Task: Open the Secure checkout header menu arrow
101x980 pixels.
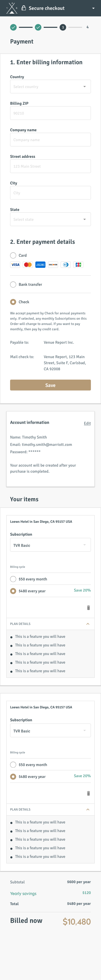Action: (x=93, y=8)
